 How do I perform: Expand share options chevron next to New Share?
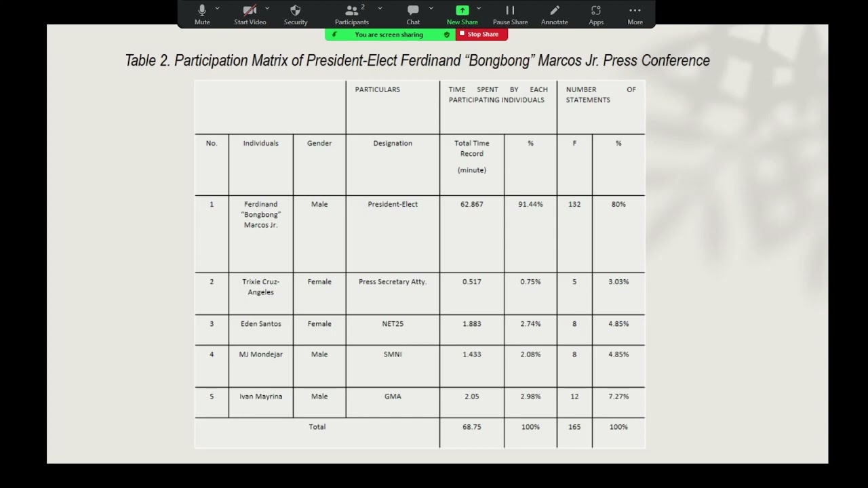479,8
